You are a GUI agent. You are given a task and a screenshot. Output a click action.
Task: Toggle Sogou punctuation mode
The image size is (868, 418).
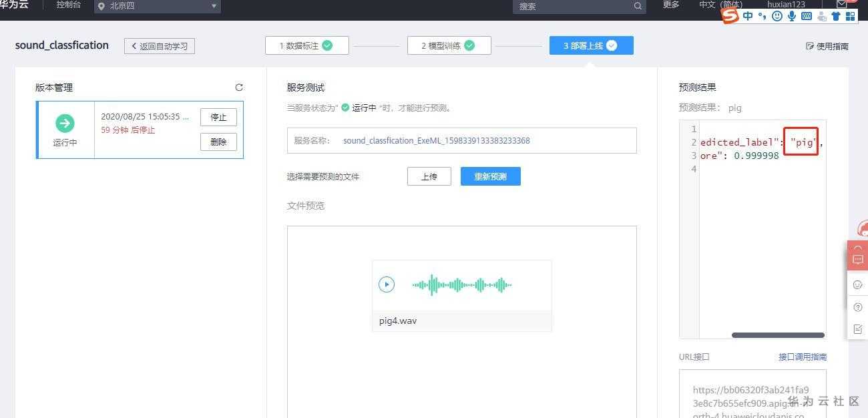coord(763,16)
